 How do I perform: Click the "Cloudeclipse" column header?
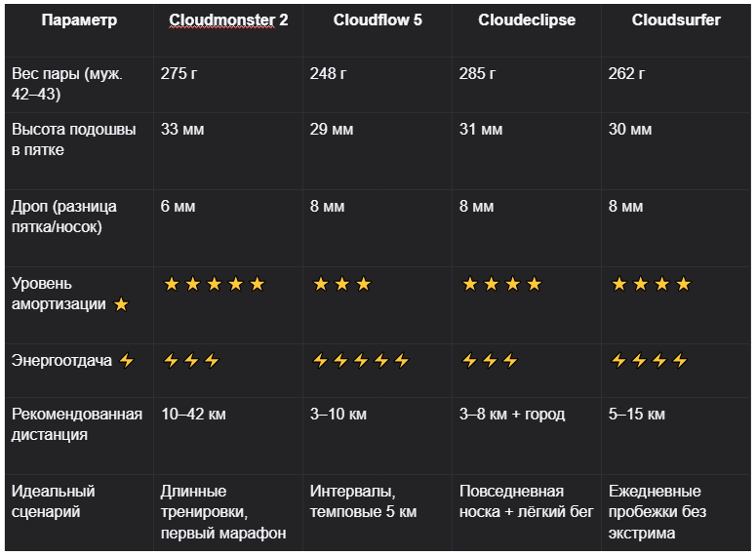527,20
